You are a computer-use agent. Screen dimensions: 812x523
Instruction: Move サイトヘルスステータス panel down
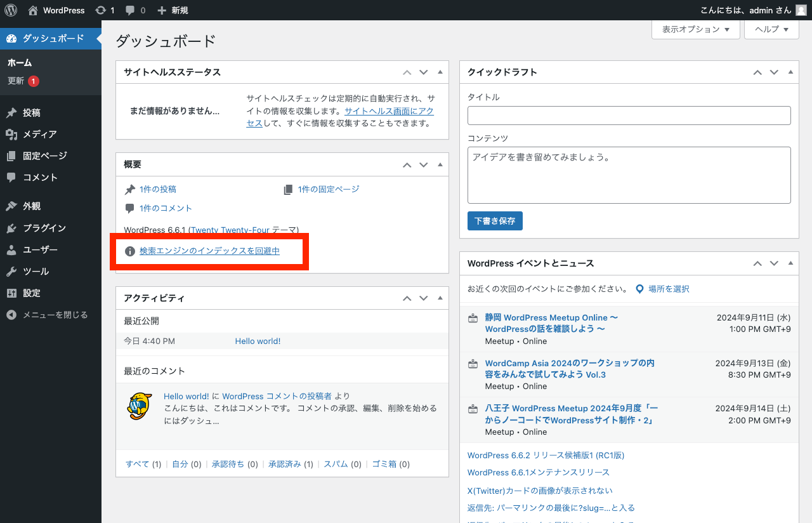[x=424, y=72]
